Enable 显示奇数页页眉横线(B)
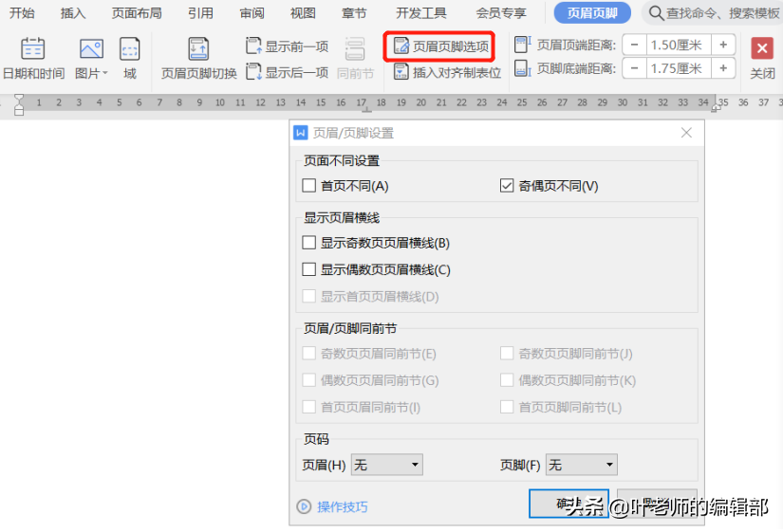The width and height of the screenshot is (783, 532). [309, 243]
